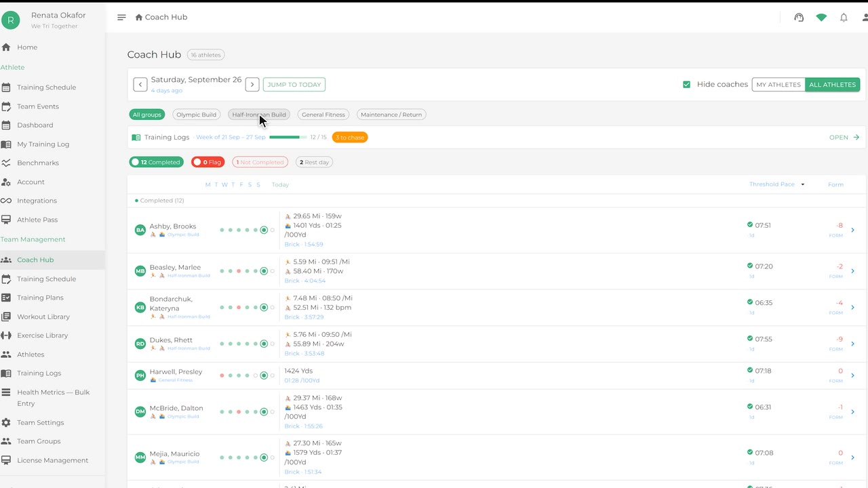Expand Kateryna Bondarchuk's row chevron
Viewport: 868px width, 488px height.
click(852, 308)
